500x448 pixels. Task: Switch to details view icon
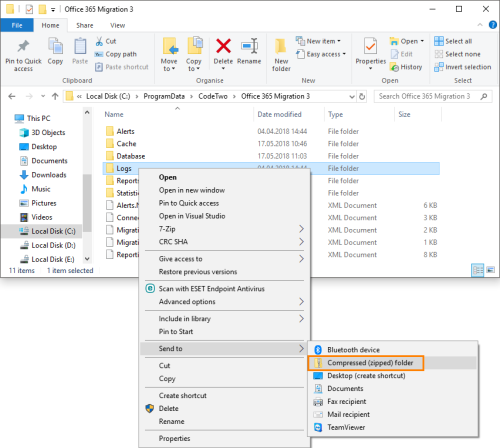(x=477, y=270)
